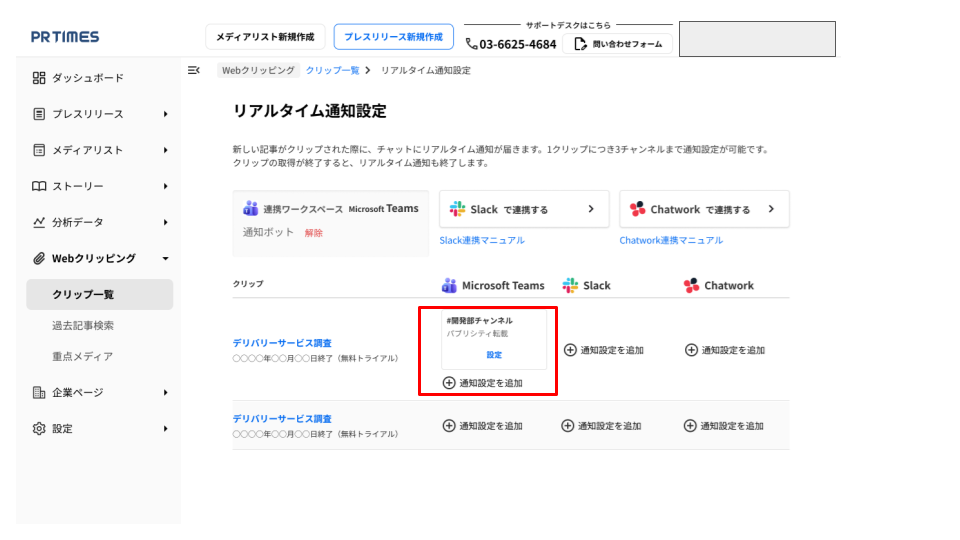Image resolution: width=960 pixels, height=540 pixels.
Task: Open first デリバリーサービス調査 clip link
Action: click(282, 343)
